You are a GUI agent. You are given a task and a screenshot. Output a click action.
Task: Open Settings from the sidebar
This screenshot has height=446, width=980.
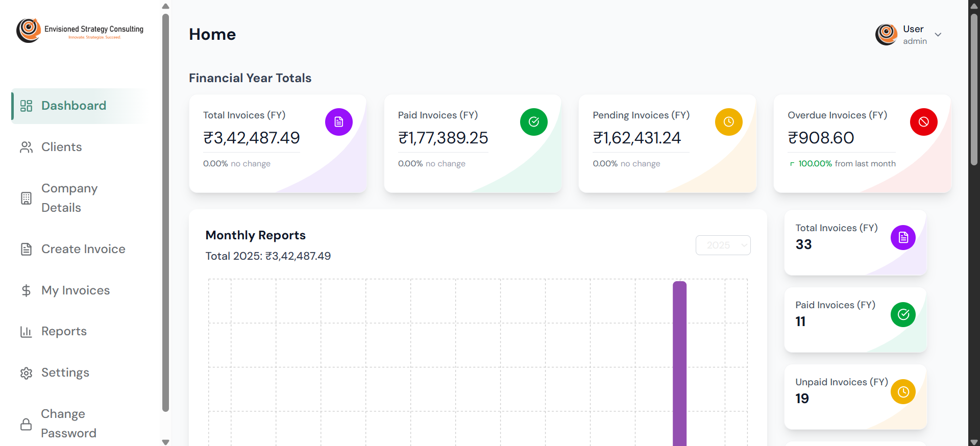(65, 373)
